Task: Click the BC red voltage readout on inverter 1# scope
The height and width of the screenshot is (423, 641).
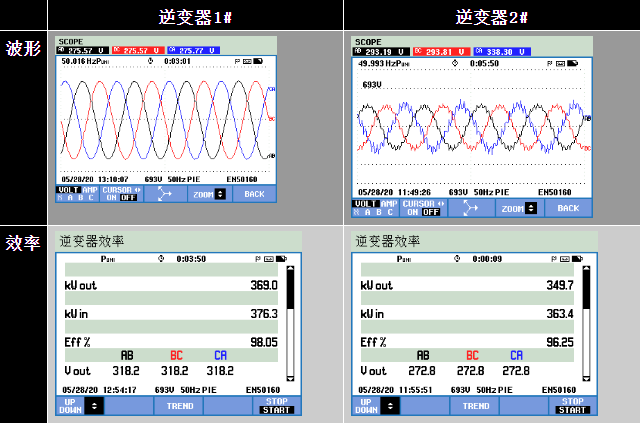Action: (135, 49)
